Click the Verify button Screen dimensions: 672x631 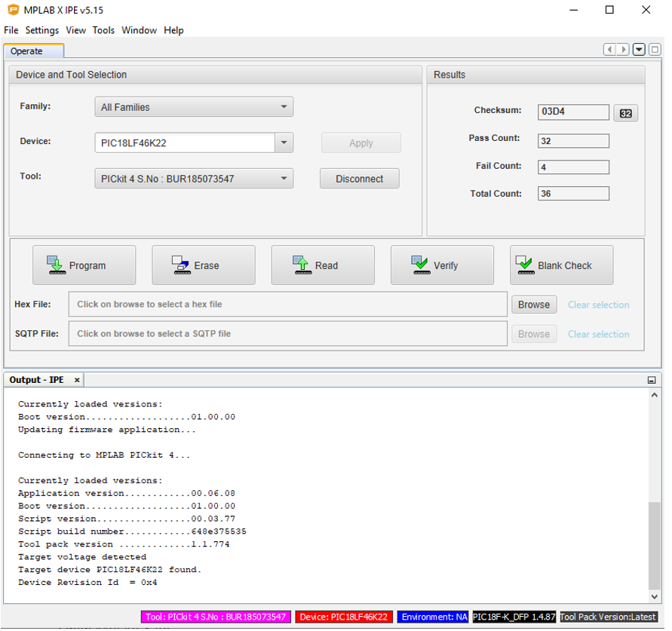442,265
